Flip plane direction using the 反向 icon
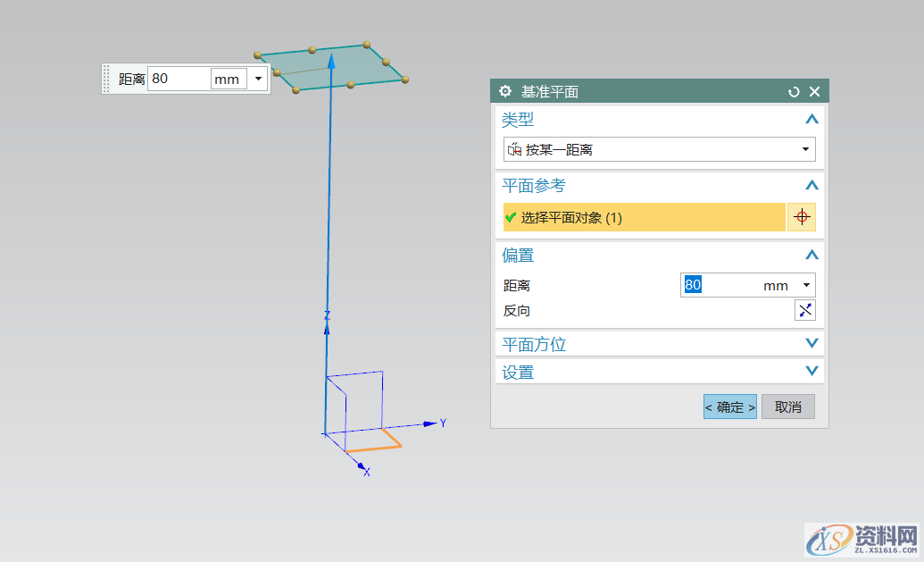 804,310
